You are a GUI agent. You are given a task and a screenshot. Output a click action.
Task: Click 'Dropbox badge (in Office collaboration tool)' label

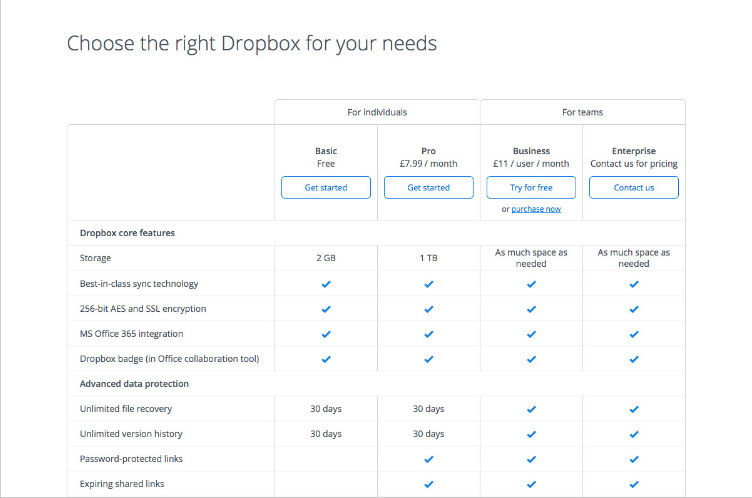coord(169,359)
